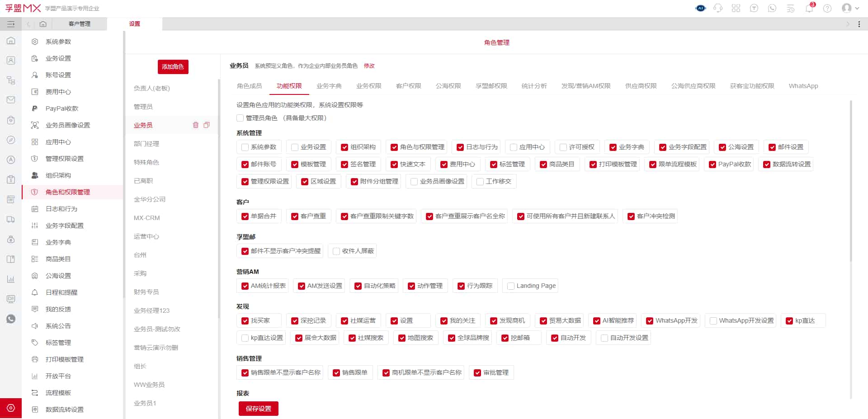The height and width of the screenshot is (419, 868).
Task: Click the 保存设置 button
Action: click(258, 409)
